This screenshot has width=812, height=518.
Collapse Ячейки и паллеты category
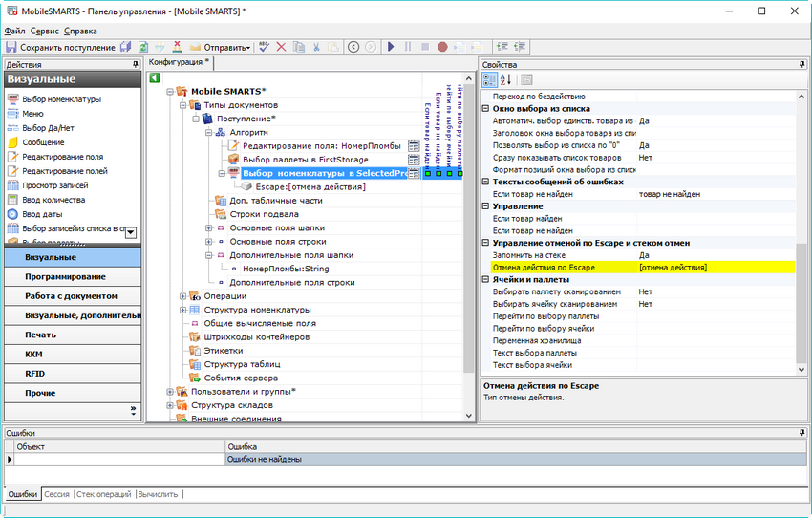tap(485, 280)
